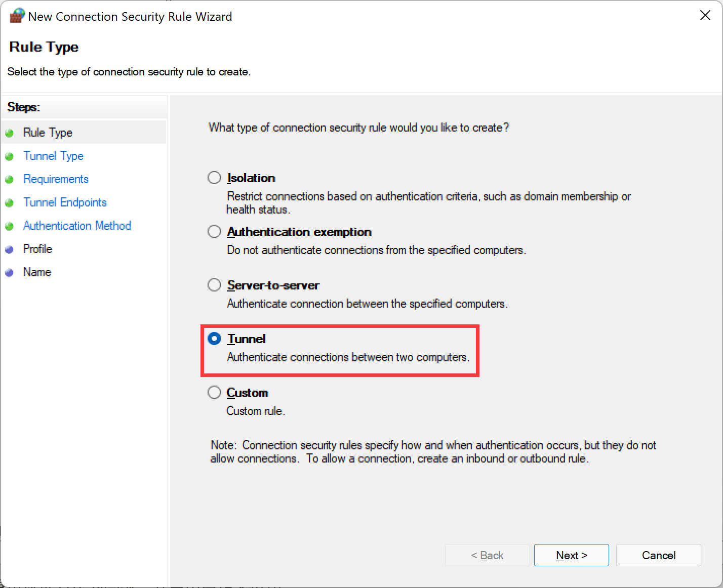Image resolution: width=723 pixels, height=588 pixels.
Task: Click the green bullet beside Tunnel Endpoints
Action: (9, 203)
